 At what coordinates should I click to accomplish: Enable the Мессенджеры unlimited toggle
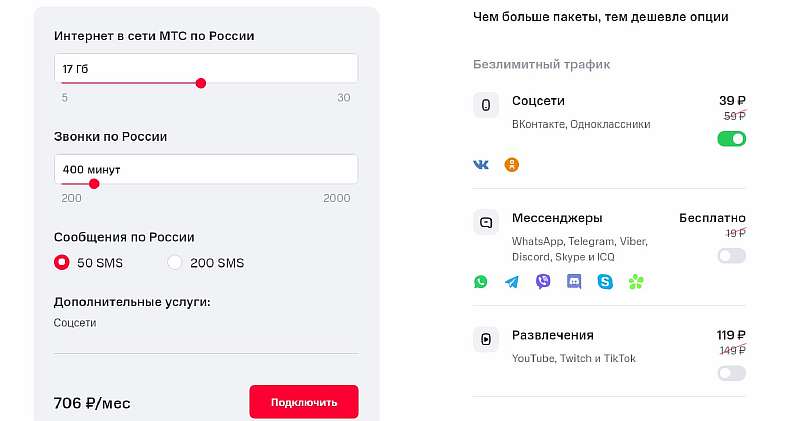click(731, 256)
